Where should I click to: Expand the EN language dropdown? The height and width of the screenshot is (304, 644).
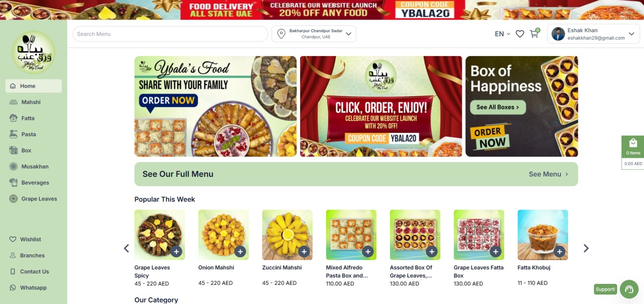point(502,34)
